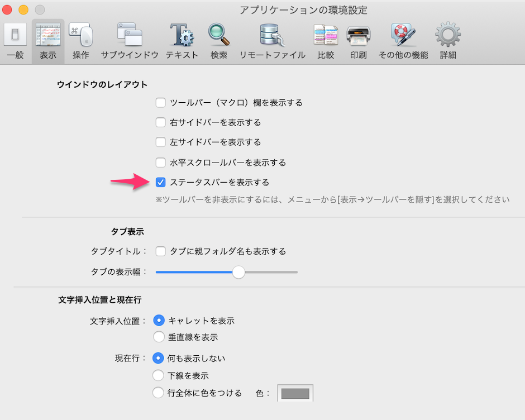Enable ツールバー（マクロ）欄を表示する checkbox

pyautogui.click(x=160, y=103)
